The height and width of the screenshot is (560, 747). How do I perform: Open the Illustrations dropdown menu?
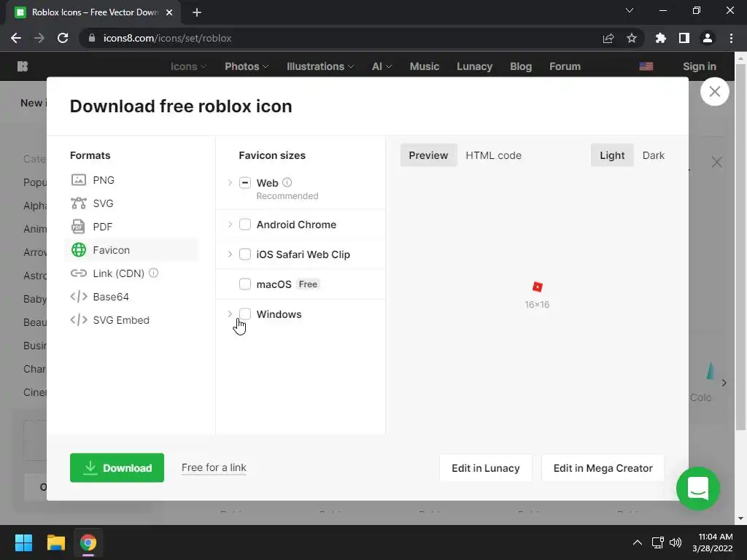(x=320, y=66)
